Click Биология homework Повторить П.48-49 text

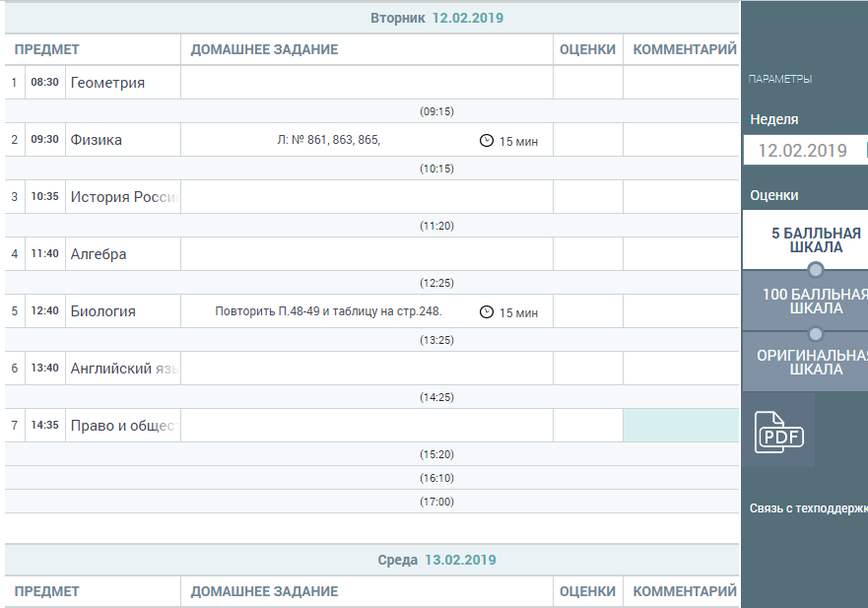pyautogui.click(x=328, y=312)
